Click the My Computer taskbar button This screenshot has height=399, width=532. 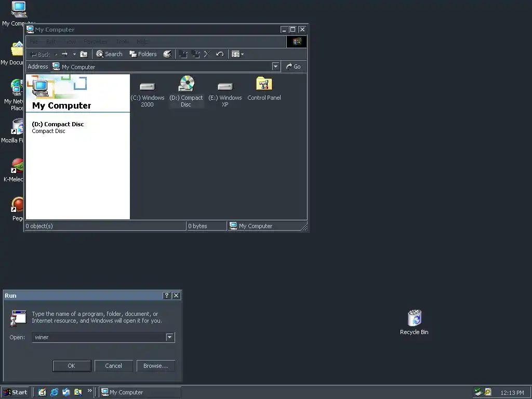tap(140, 392)
